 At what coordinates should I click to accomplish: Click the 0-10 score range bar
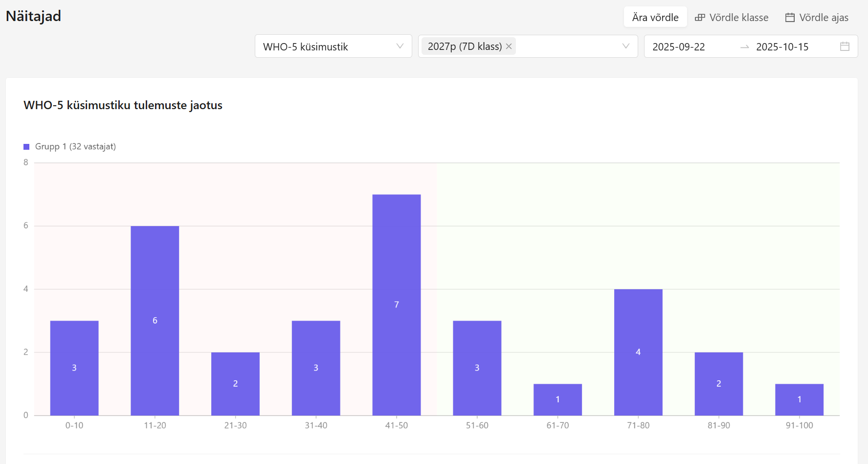coord(74,368)
